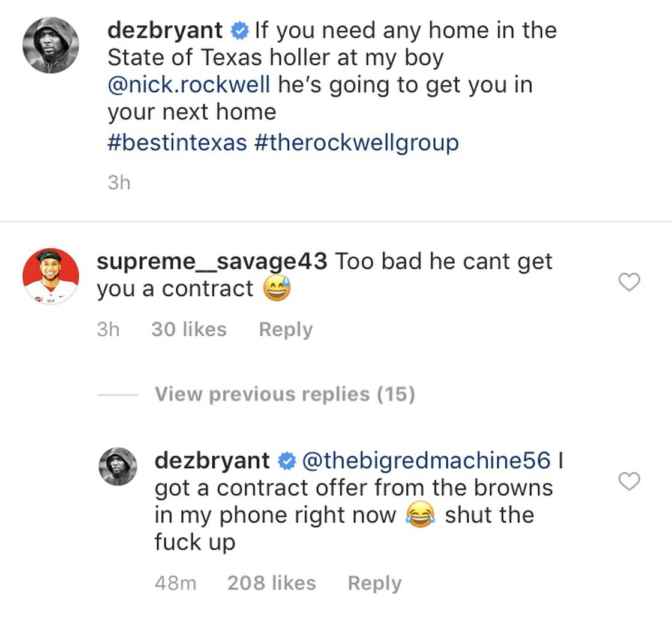This screenshot has height=617, width=672.
Task: Reply to dezbryant's browns comment
Action: [374, 583]
